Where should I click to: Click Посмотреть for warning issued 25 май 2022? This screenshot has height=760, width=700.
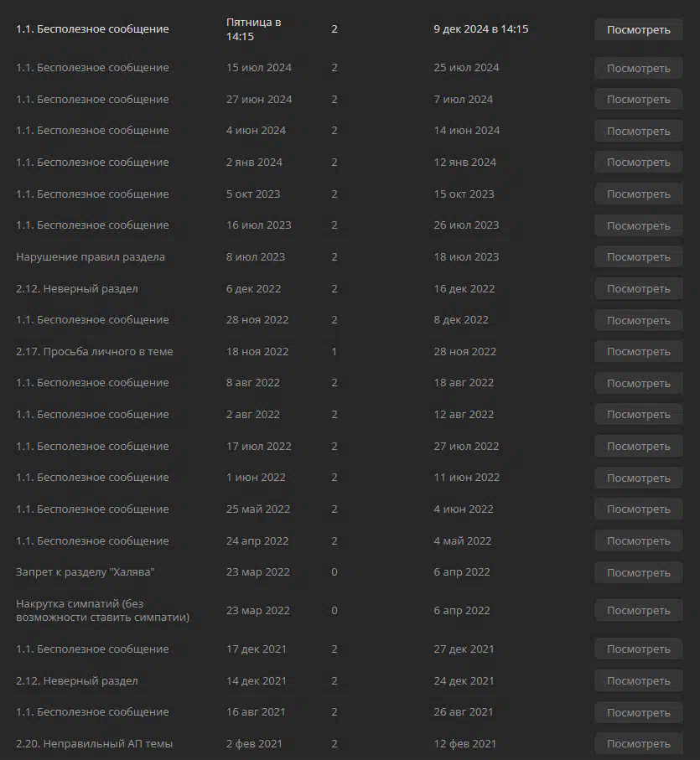(639, 509)
